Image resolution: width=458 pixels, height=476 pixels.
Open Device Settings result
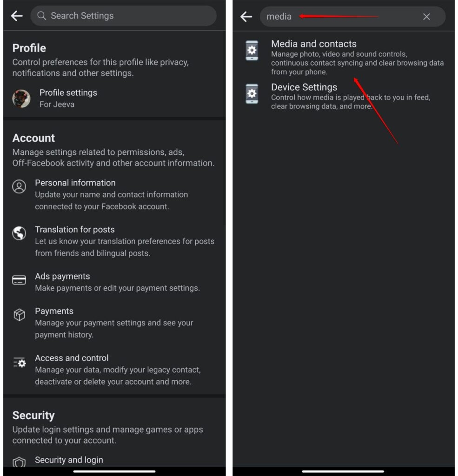point(344,96)
